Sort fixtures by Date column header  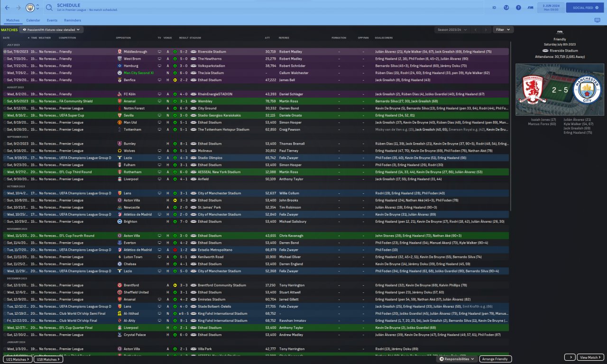click(x=6, y=38)
